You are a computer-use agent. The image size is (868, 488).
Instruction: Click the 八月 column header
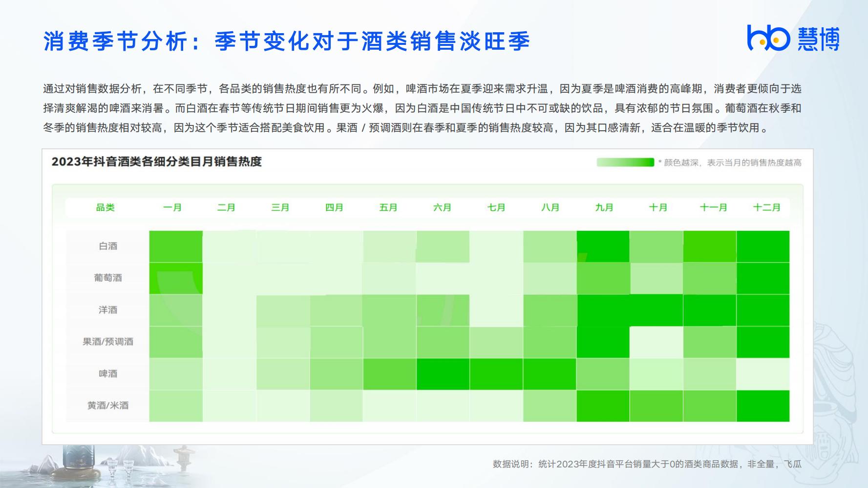click(550, 207)
